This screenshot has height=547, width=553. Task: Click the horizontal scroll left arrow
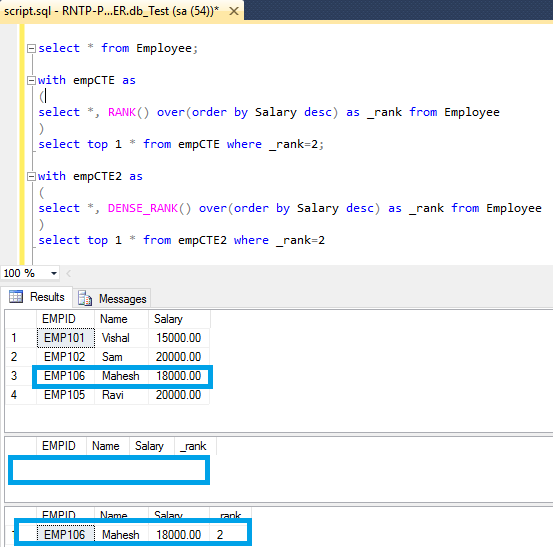(69, 273)
